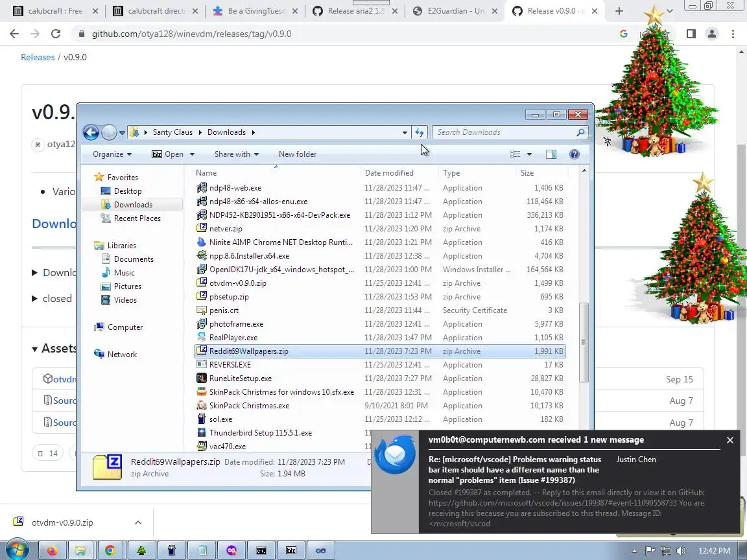
Task: Open recent pages dropdown next to forward button
Action: [122, 133]
